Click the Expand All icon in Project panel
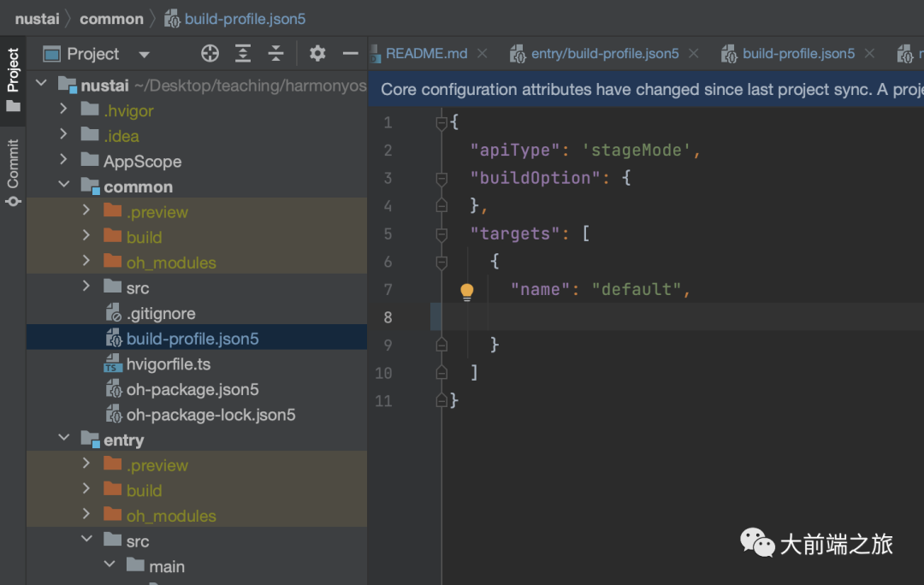The width and height of the screenshot is (924, 585). pyautogui.click(x=243, y=54)
